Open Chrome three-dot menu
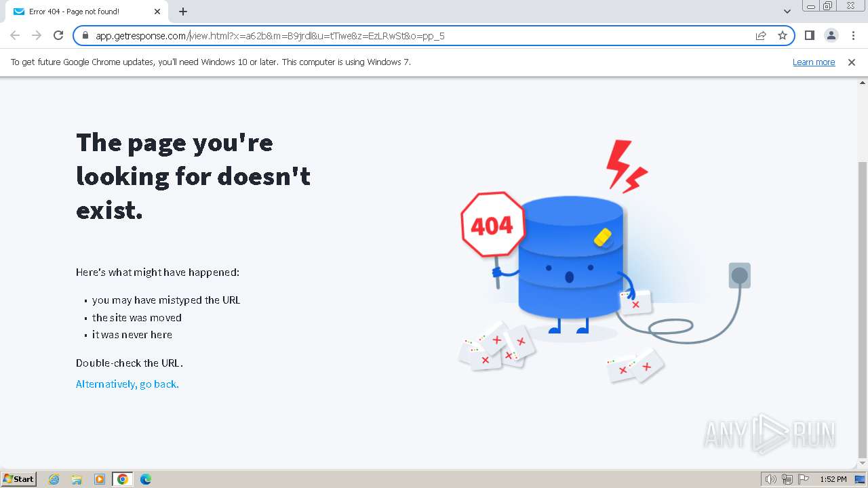The width and height of the screenshot is (868, 488). pyautogui.click(x=853, y=35)
